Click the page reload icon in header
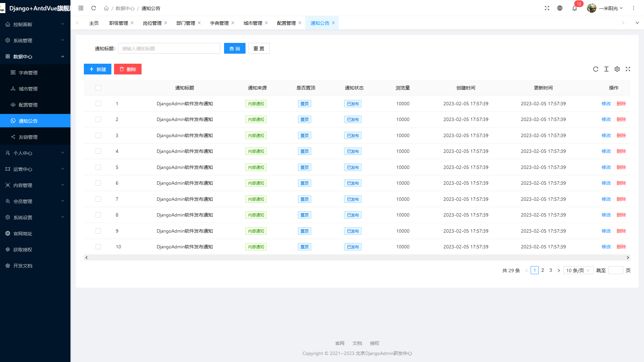This screenshot has height=362, width=644. pyautogui.click(x=94, y=8)
